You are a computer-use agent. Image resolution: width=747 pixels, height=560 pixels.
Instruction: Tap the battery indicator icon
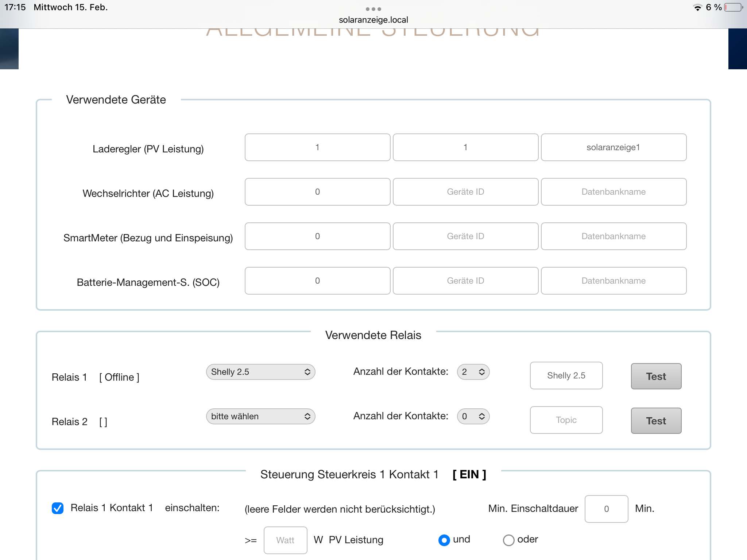pyautogui.click(x=733, y=8)
